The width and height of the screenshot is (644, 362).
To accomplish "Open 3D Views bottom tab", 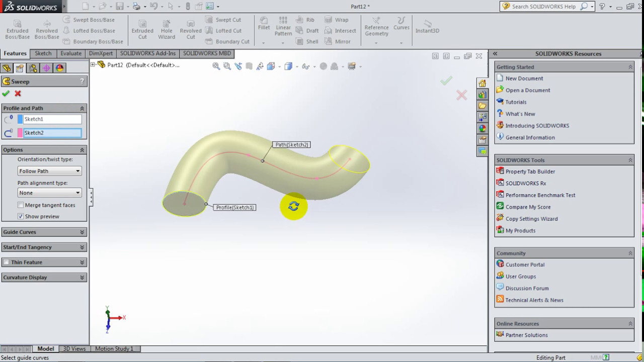I will pos(74,348).
